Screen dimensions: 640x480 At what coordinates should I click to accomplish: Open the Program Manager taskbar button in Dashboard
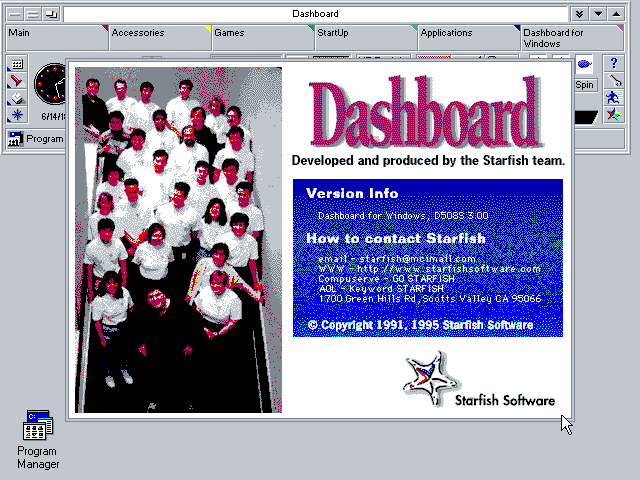pyautogui.click(x=36, y=139)
